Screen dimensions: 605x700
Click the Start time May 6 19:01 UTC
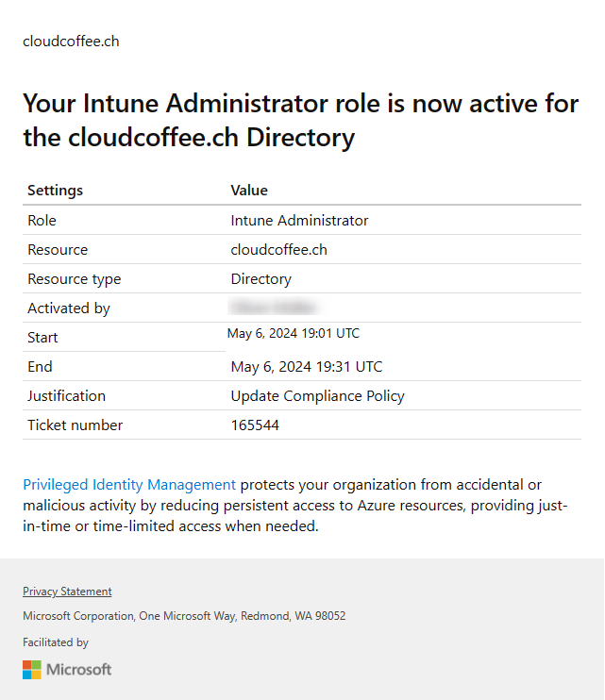pyautogui.click(x=294, y=333)
